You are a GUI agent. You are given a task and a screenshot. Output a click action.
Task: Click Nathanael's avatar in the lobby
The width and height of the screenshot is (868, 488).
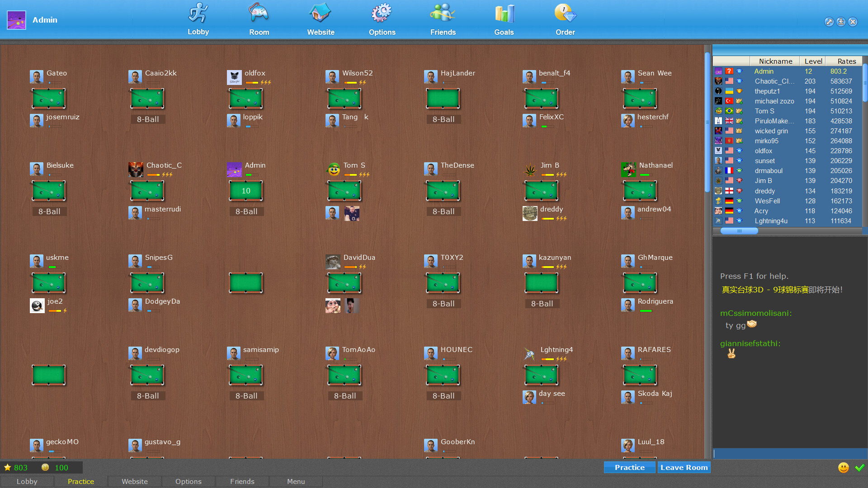[x=628, y=169]
